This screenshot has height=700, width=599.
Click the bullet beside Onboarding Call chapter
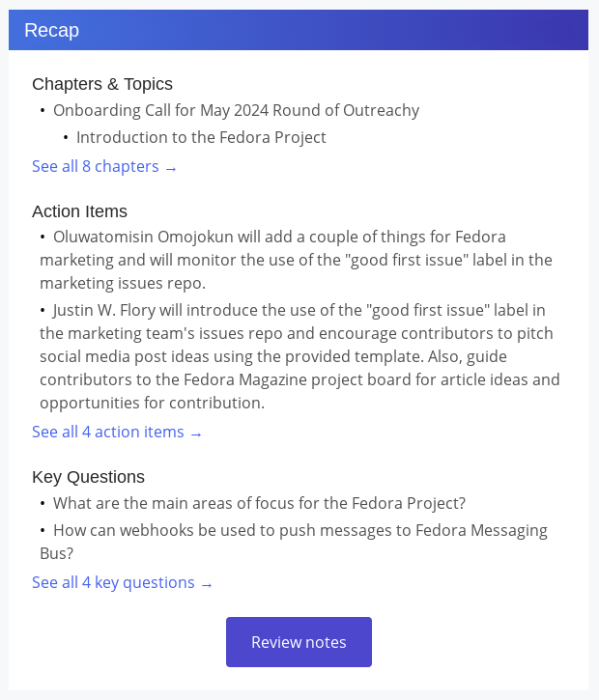click(x=43, y=110)
